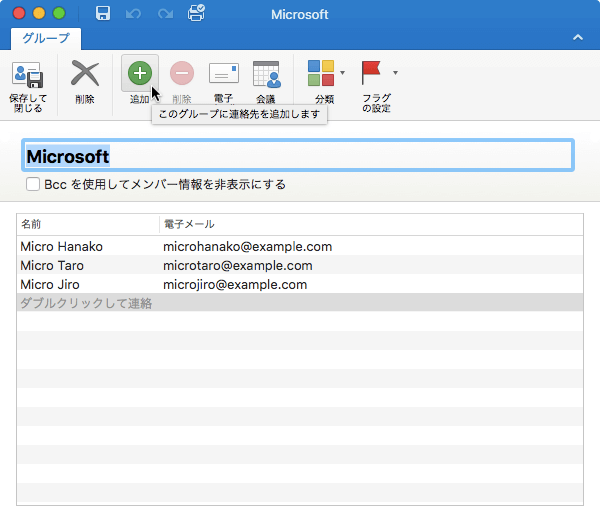The width and height of the screenshot is (600, 520).
Task: Click the 分類 (Categorize) colored squares icon
Action: pyautogui.click(x=321, y=73)
